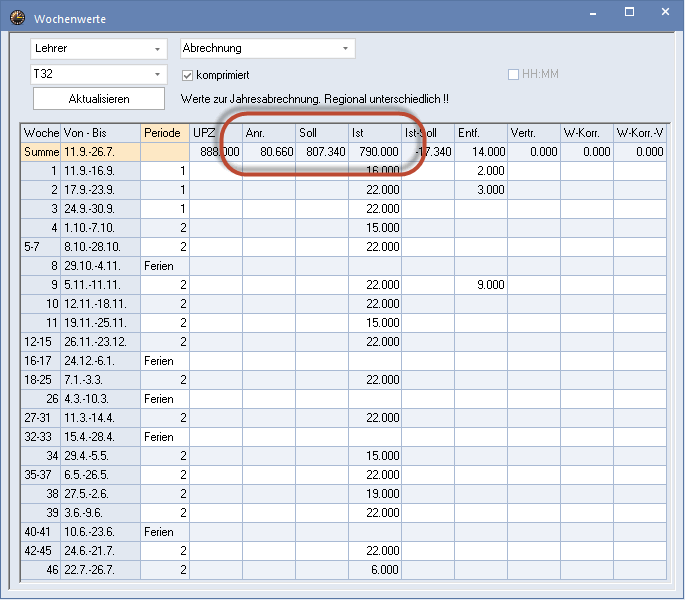
Task: Select the 3.6.-9.6. week 39 row
Action: coord(343,513)
